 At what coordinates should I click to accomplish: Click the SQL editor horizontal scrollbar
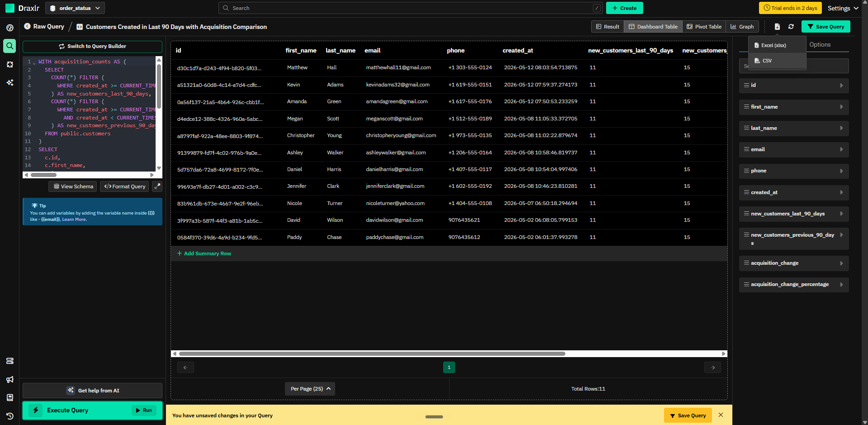pyautogui.click(x=43, y=175)
